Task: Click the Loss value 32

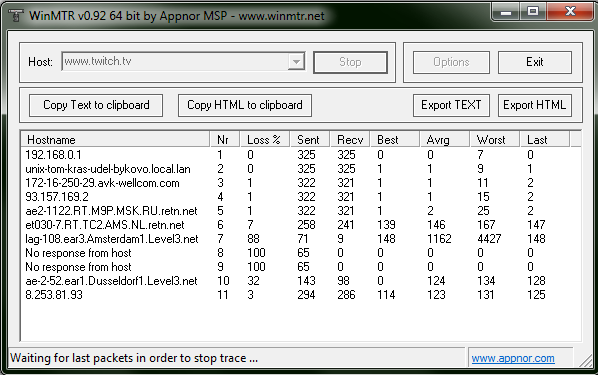Action: 253,281
